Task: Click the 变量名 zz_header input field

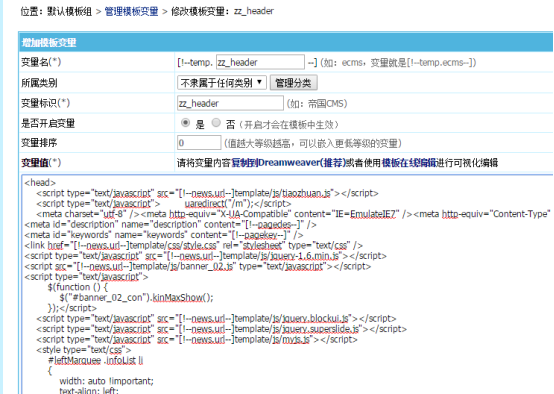Action: click(260, 62)
